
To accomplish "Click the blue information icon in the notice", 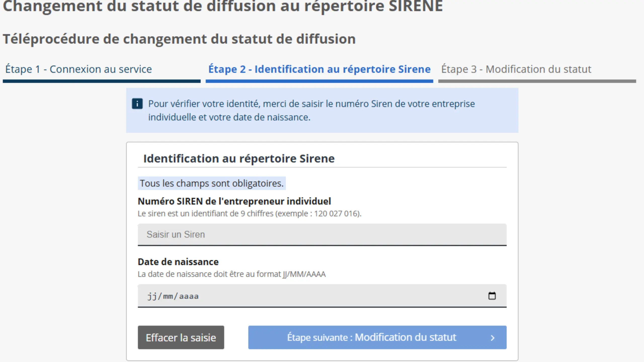I will (137, 104).
